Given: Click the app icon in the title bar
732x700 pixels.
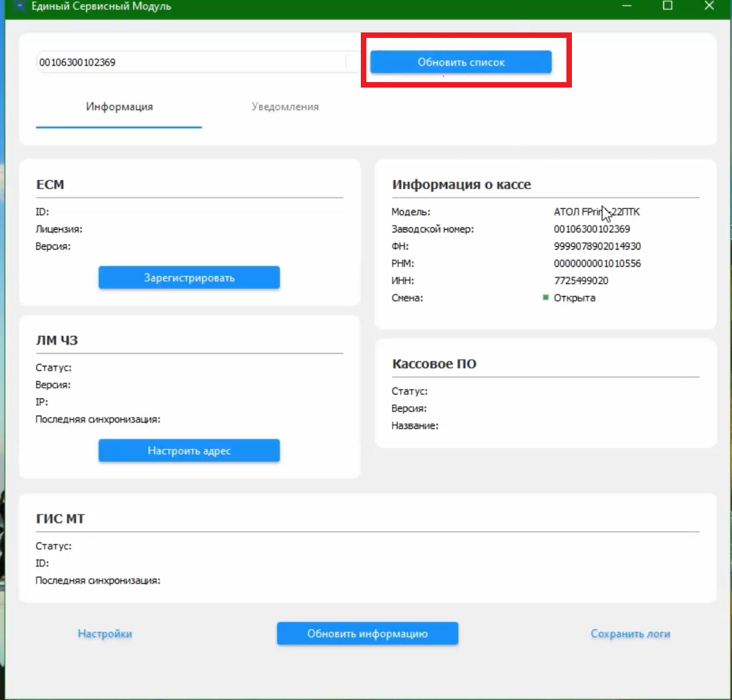Looking at the screenshot, I should pyautogui.click(x=19, y=6).
